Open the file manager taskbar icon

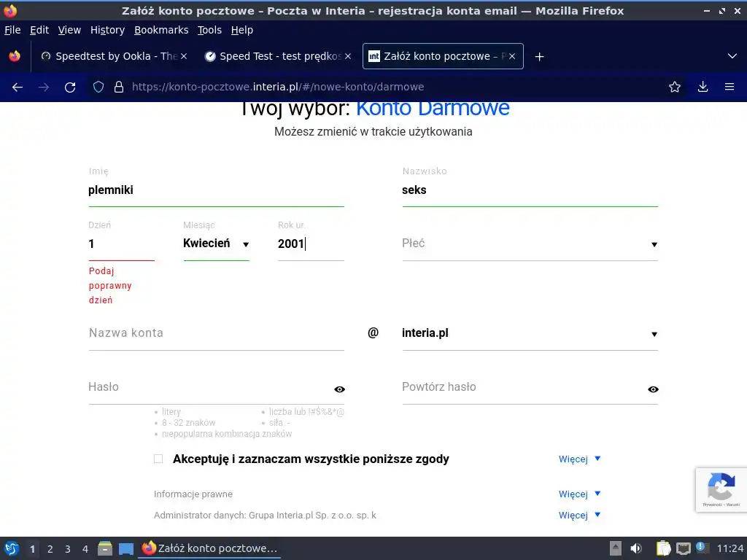(105, 548)
